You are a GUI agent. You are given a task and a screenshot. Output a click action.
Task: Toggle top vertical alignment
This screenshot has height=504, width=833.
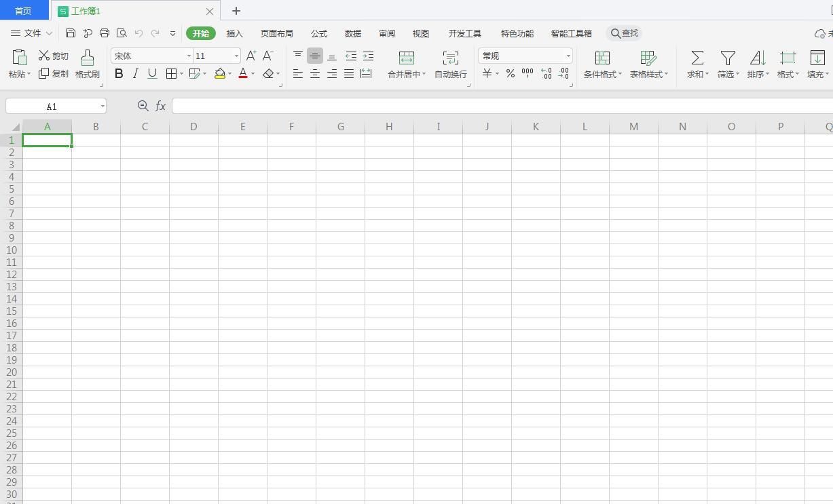pos(298,56)
